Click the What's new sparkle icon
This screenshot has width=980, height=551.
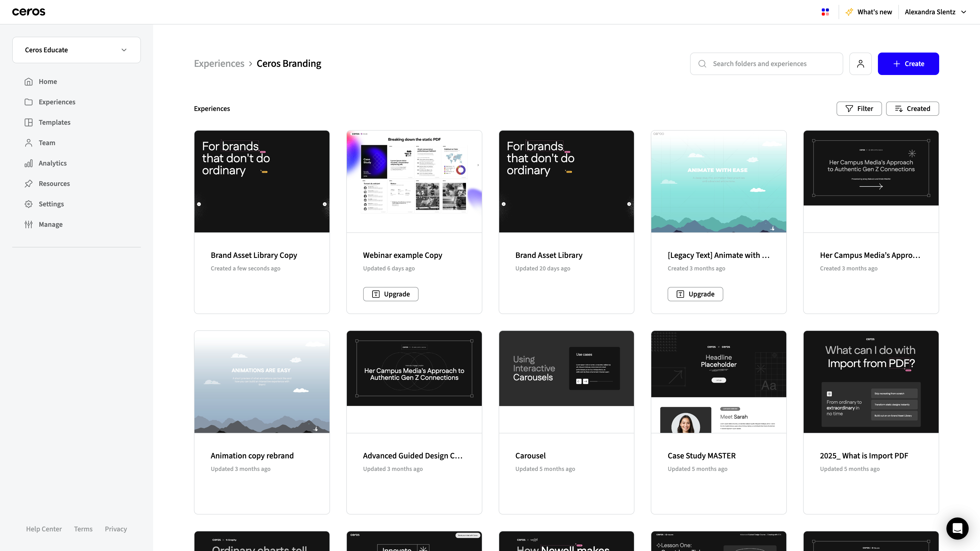coord(849,12)
